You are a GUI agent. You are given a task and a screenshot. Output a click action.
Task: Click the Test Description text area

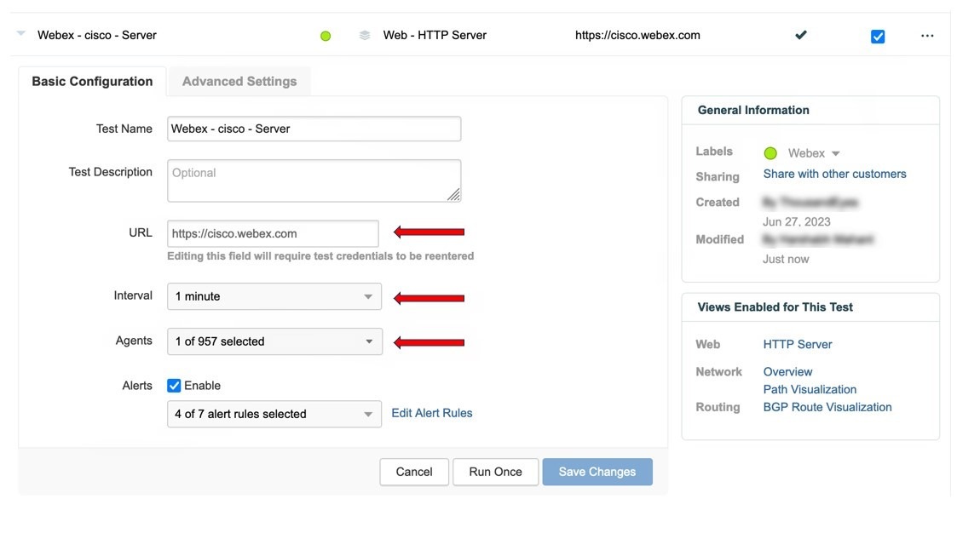[314, 181]
